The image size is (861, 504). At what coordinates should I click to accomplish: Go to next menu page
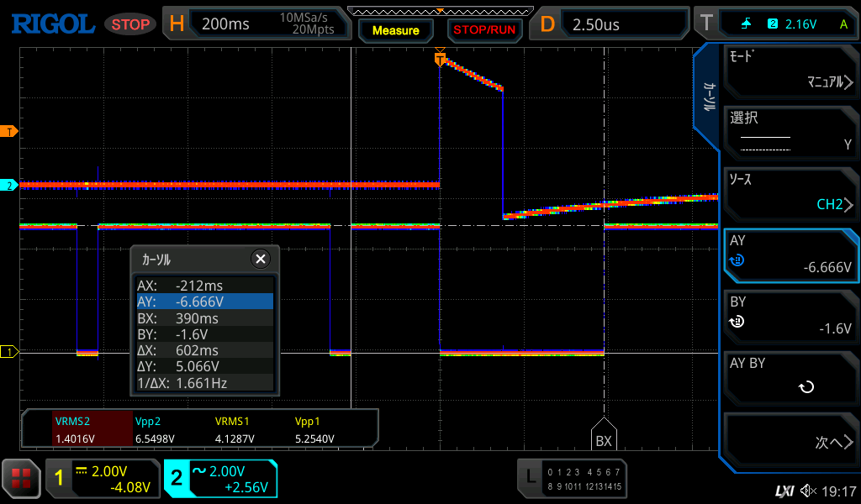790,442
